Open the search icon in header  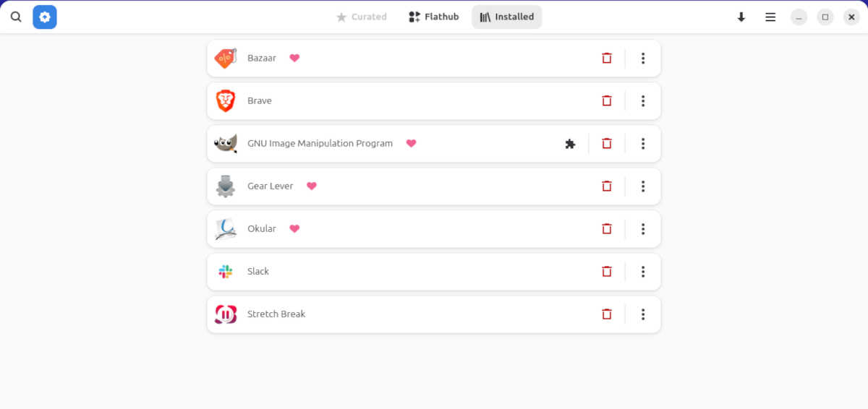point(16,17)
